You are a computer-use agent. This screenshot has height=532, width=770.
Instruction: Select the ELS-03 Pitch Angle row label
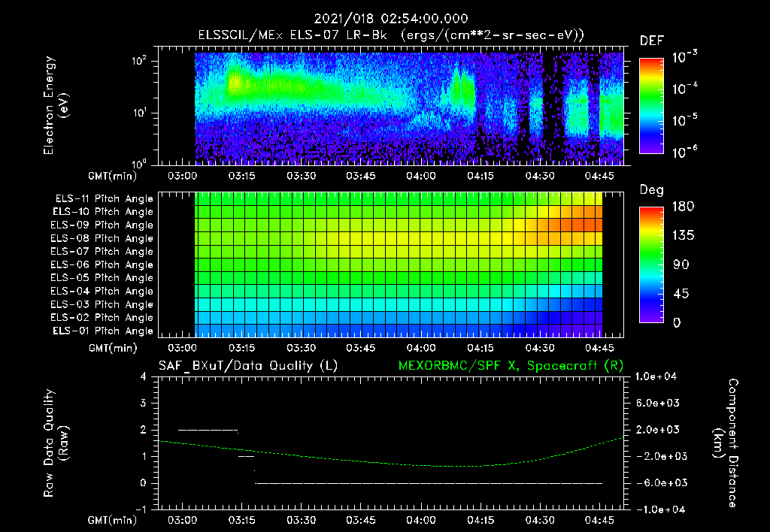(102, 305)
